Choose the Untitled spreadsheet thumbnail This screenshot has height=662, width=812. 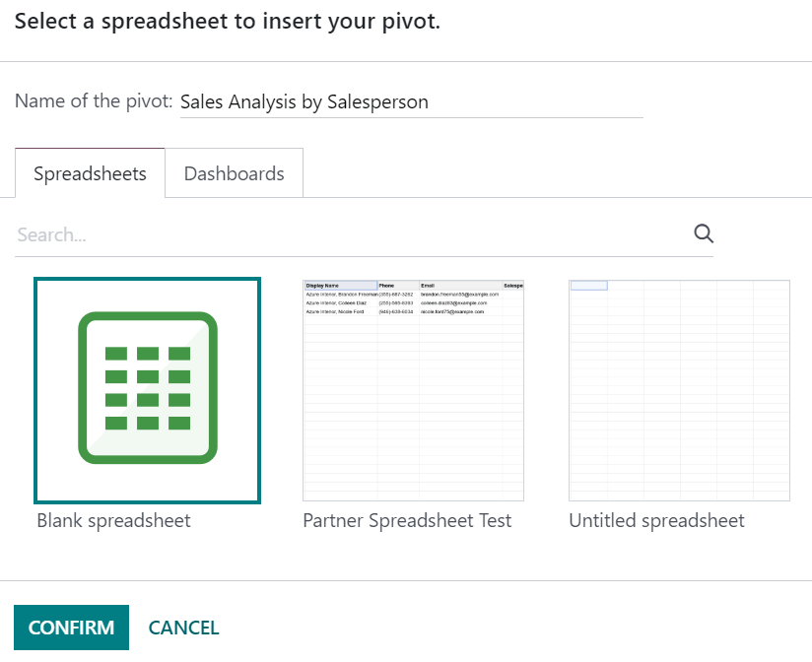[x=679, y=385]
